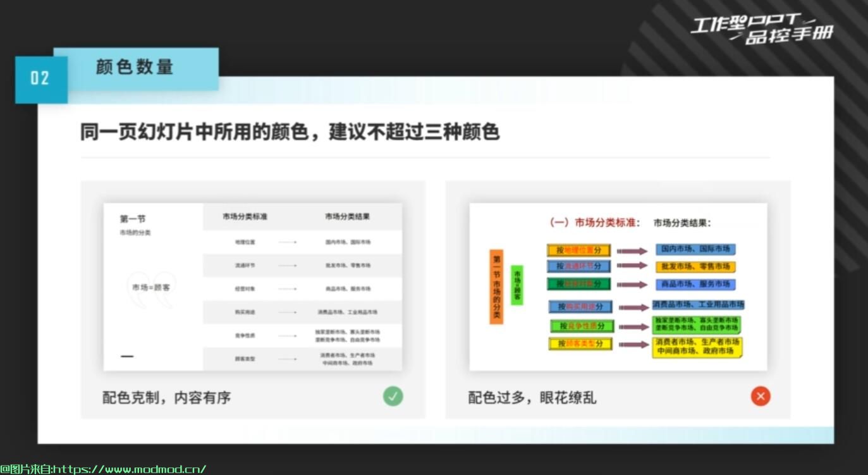The height and width of the screenshot is (475, 868).
Task: Click 批发市场、零售市场 cell in gray table
Action: tap(348, 266)
